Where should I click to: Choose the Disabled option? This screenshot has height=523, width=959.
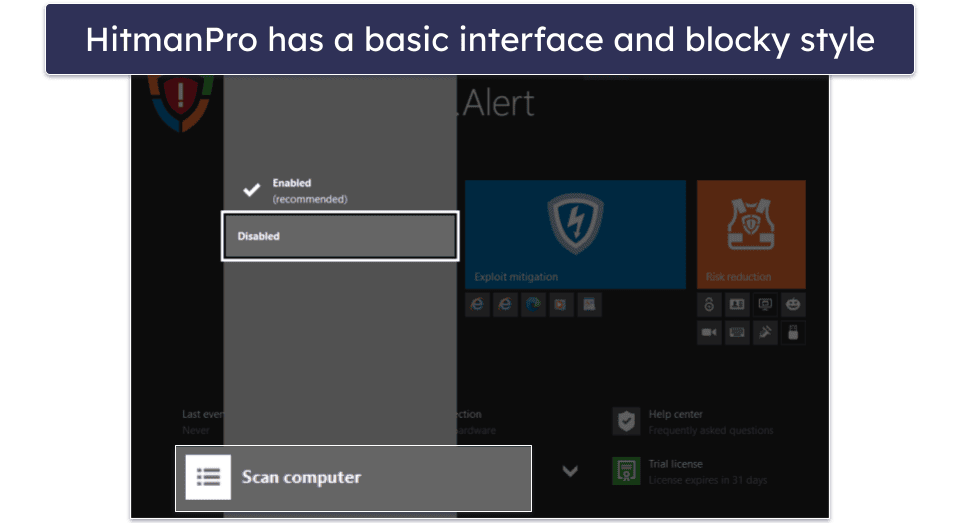[339, 236]
